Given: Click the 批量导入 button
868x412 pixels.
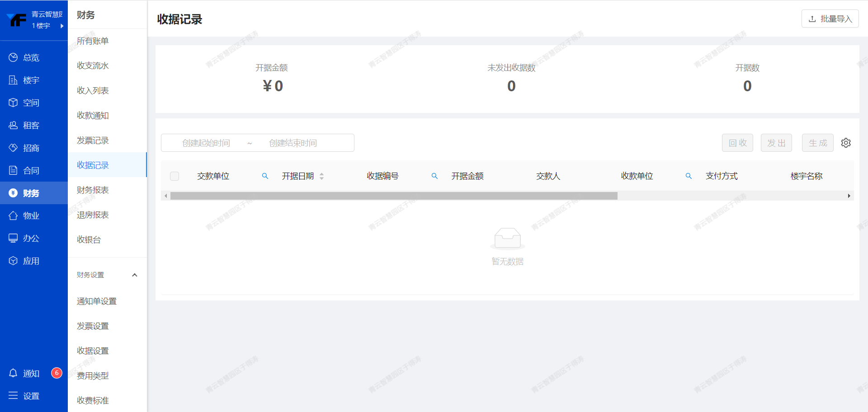Looking at the screenshot, I should pyautogui.click(x=830, y=19).
